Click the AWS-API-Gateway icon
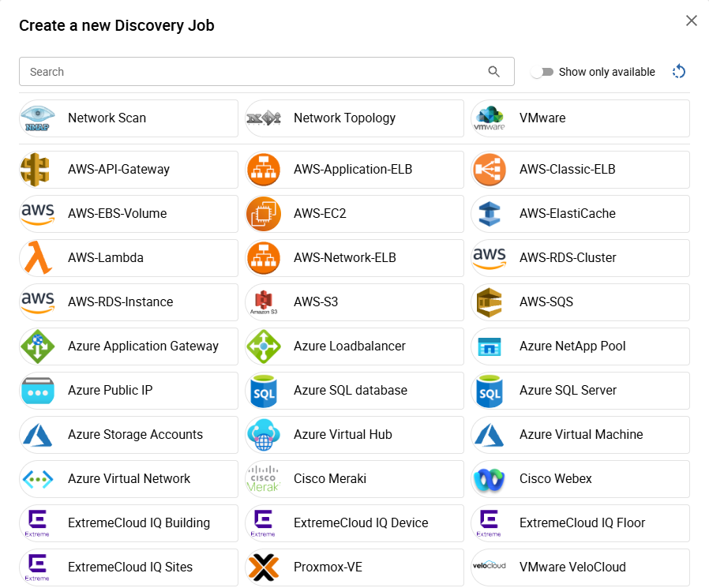The width and height of the screenshot is (709, 588). click(36, 170)
